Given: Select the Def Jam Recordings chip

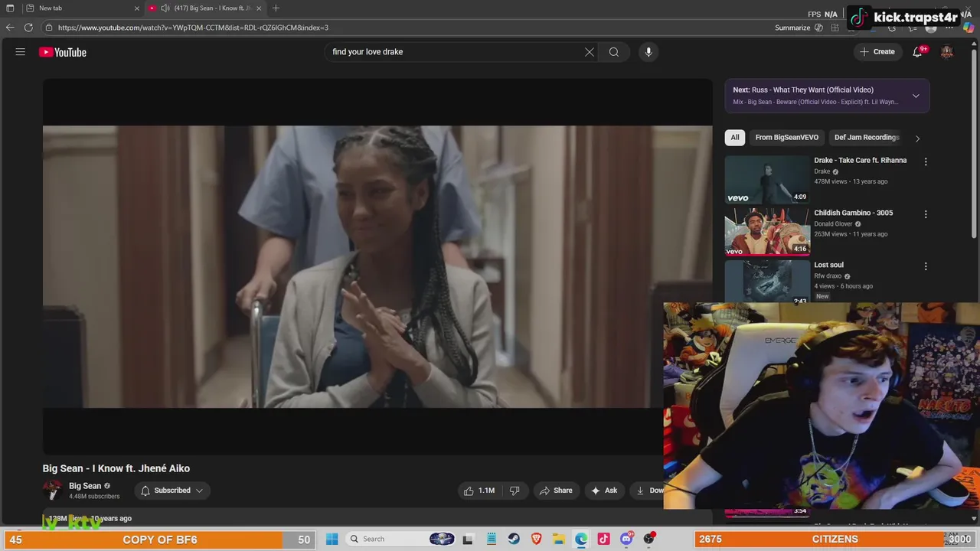Looking at the screenshot, I should [x=866, y=138].
